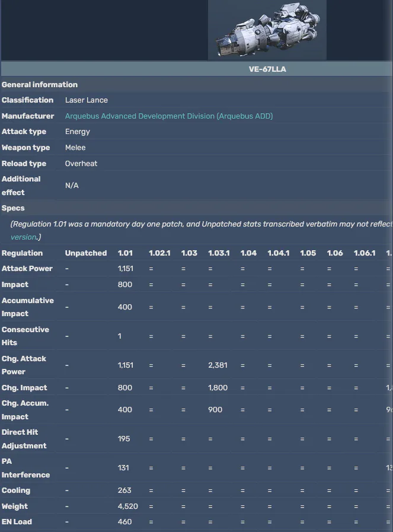The height and width of the screenshot is (532, 393).
Task: Click the 'Unpatched' column header
Action: 86,253
